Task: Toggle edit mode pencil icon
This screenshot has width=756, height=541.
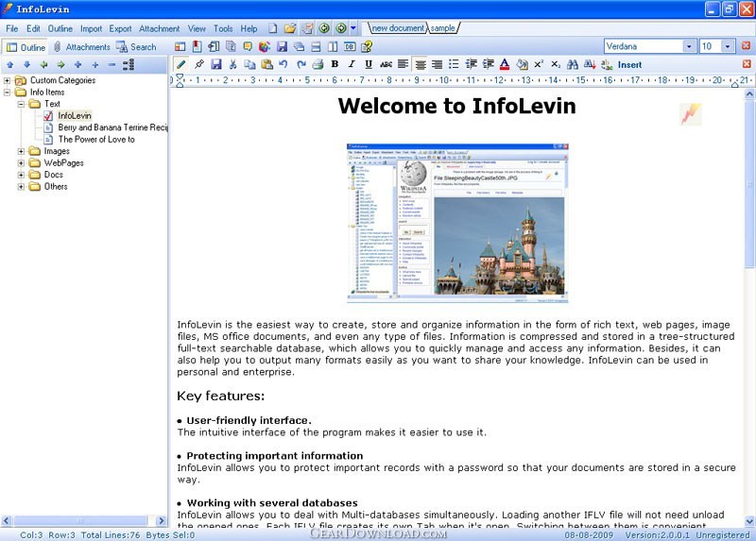Action: (x=180, y=64)
